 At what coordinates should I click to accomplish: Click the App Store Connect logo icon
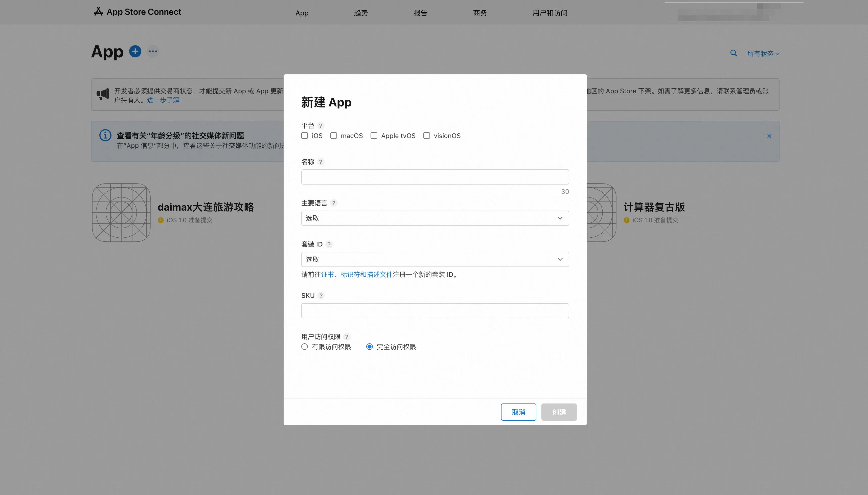point(98,12)
